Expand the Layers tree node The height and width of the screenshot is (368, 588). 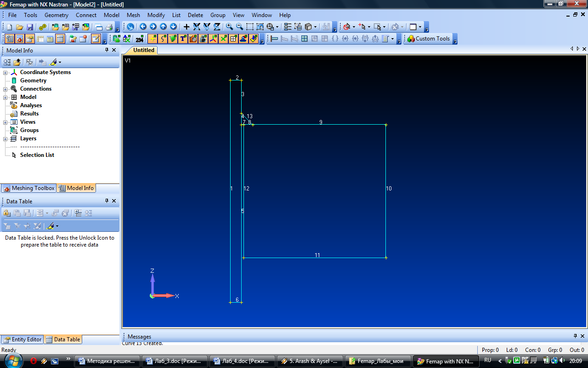[6, 139]
